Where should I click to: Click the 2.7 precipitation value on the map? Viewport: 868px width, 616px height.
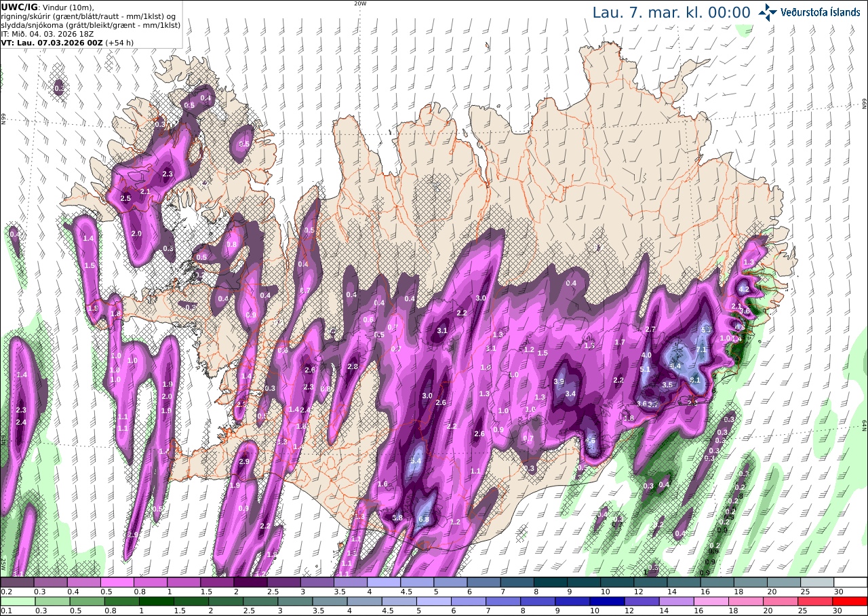650,329
